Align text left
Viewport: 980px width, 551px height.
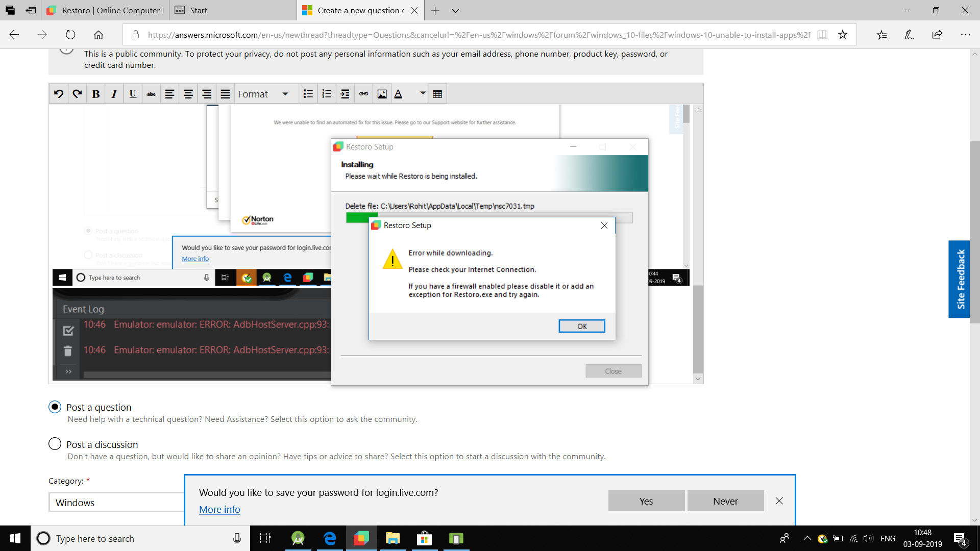coord(169,94)
